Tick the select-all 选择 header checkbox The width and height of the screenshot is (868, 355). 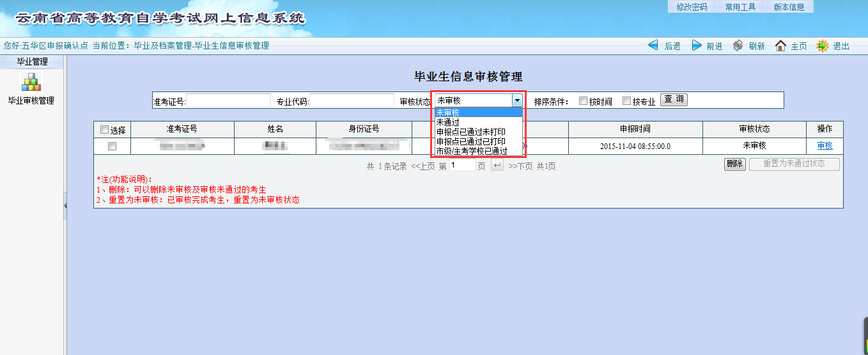(105, 130)
